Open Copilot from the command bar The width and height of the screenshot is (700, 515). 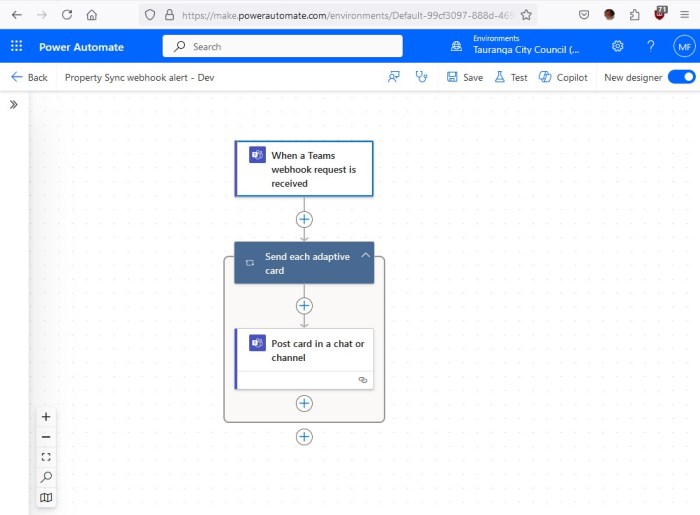pos(563,77)
